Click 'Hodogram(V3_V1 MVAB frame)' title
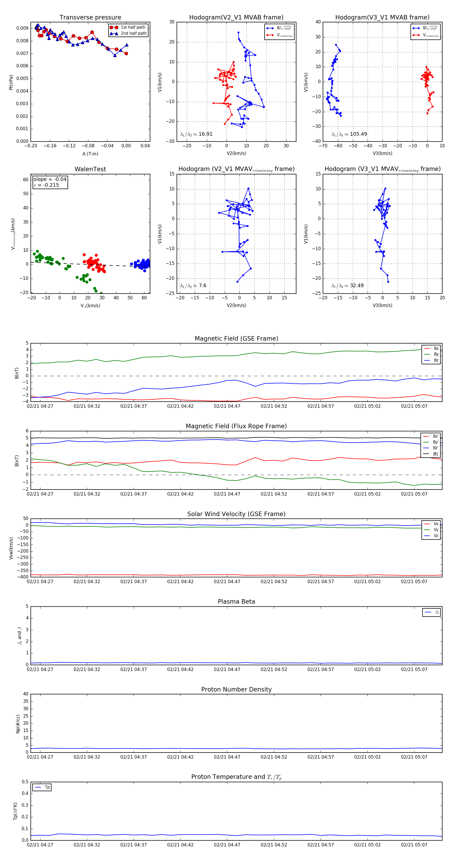Image resolution: width=473 pixels, height=868 pixels. tap(382, 18)
